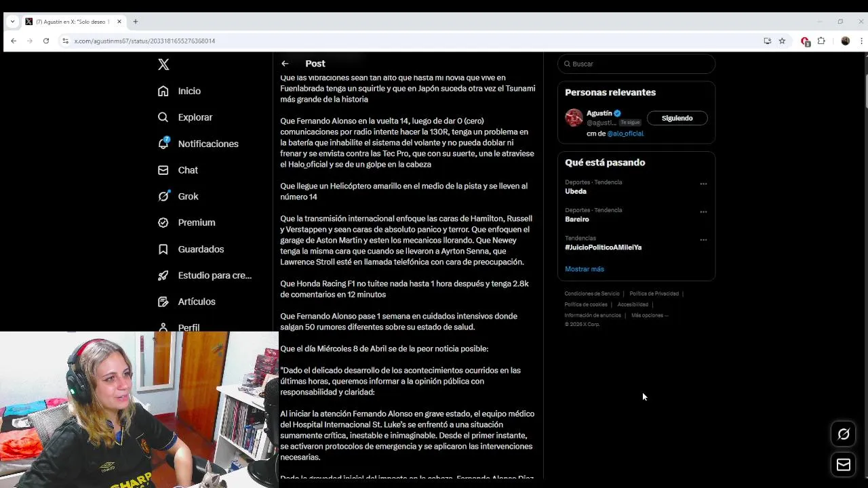Open more options for Ubeda trend
The height and width of the screenshot is (488, 868).
click(703, 184)
